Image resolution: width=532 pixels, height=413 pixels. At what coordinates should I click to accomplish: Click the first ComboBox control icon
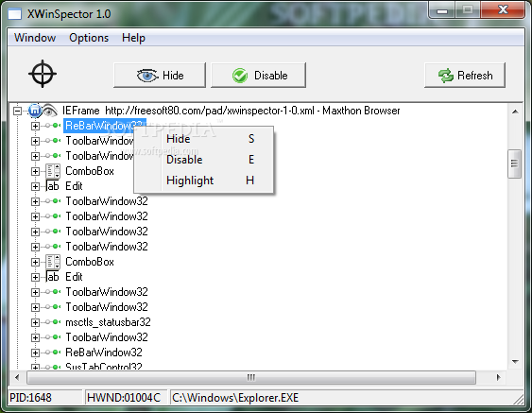[53, 171]
